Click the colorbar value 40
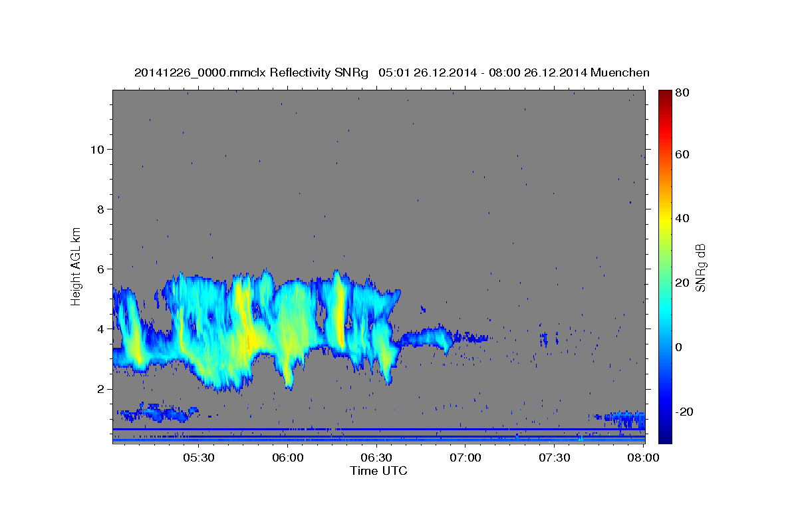Image resolution: width=798 pixels, height=532 pixels. pyautogui.click(x=682, y=218)
